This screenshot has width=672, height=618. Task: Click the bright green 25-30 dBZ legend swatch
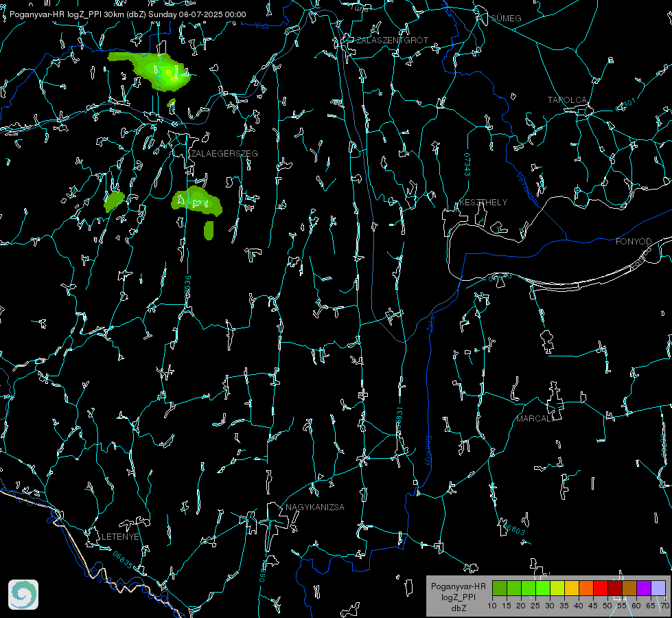(543, 588)
